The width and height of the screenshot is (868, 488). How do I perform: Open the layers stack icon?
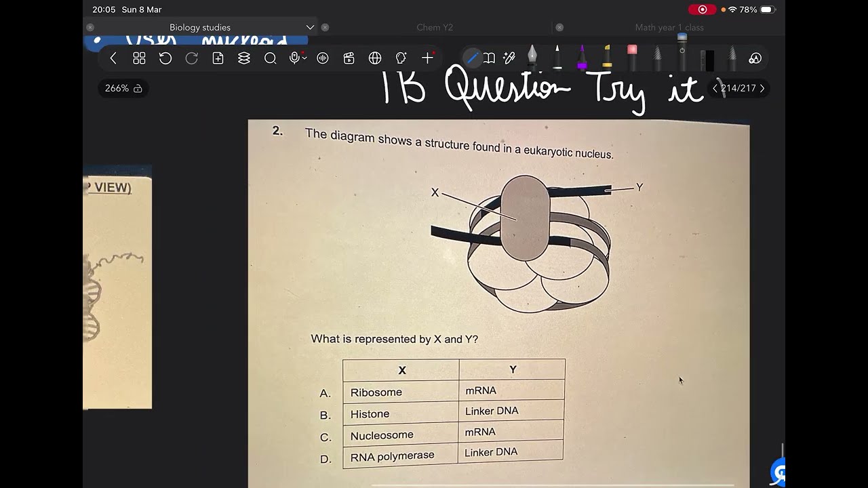coord(244,58)
